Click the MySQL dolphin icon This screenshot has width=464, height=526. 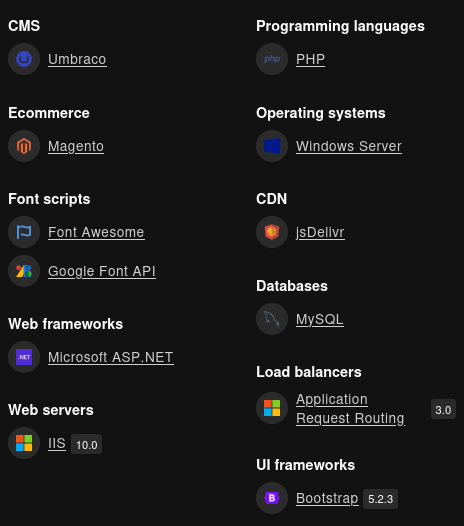[x=272, y=319]
